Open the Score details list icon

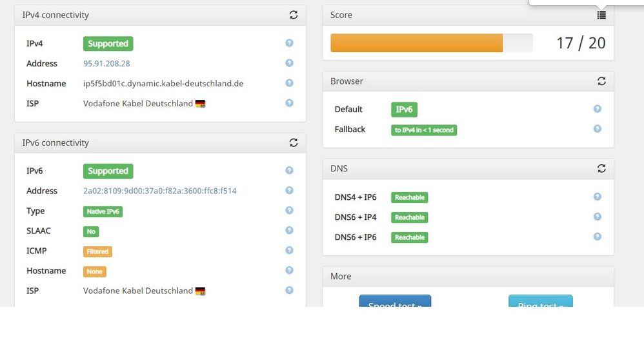click(601, 15)
